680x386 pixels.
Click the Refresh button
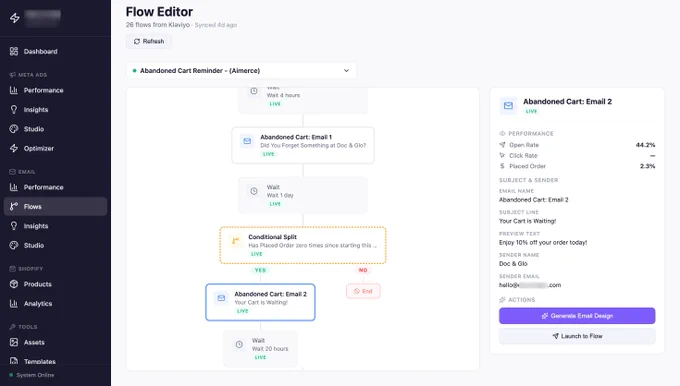click(149, 41)
